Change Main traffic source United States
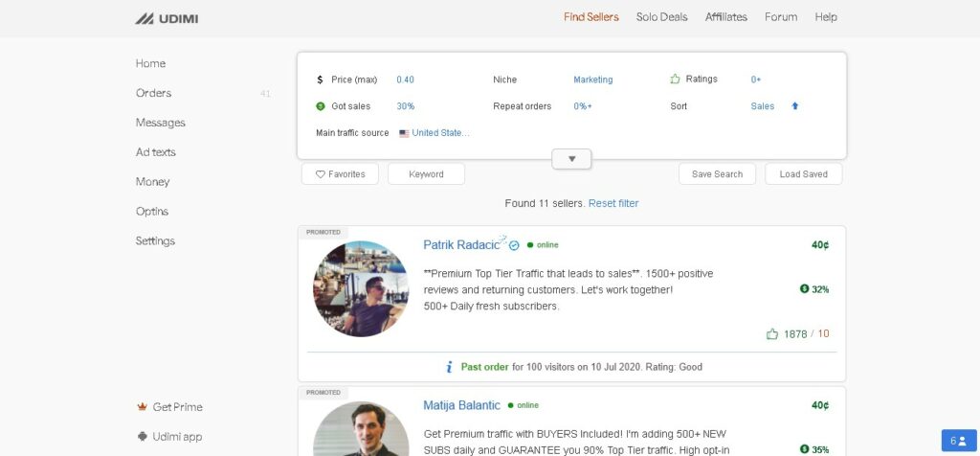 pyautogui.click(x=440, y=132)
